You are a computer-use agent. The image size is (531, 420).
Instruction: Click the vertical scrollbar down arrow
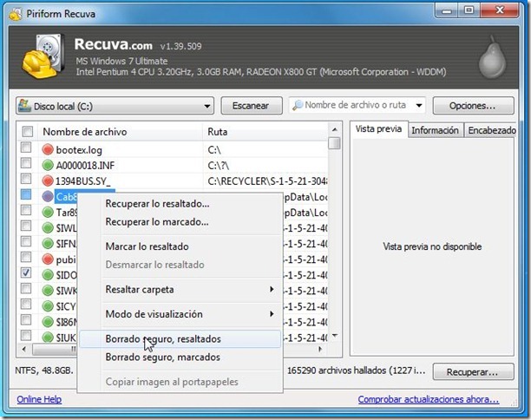[x=335, y=336]
